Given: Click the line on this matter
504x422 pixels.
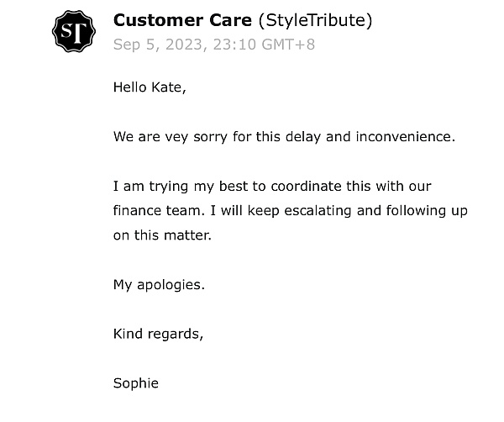Looking at the screenshot, I should click(x=162, y=235).
